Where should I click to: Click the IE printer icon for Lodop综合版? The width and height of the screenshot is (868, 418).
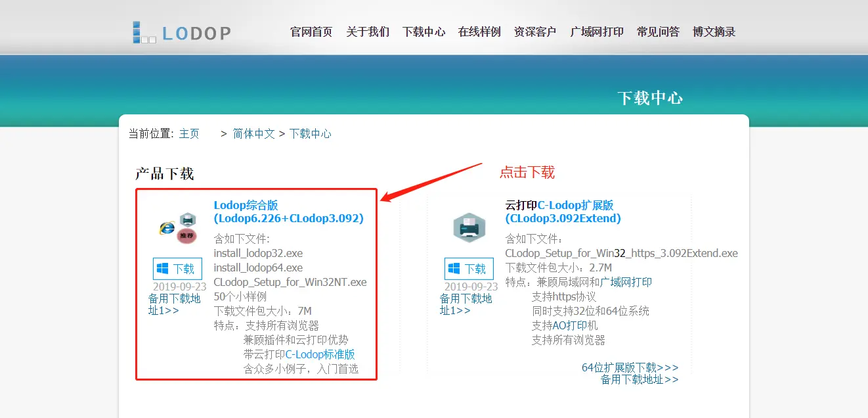tap(178, 228)
